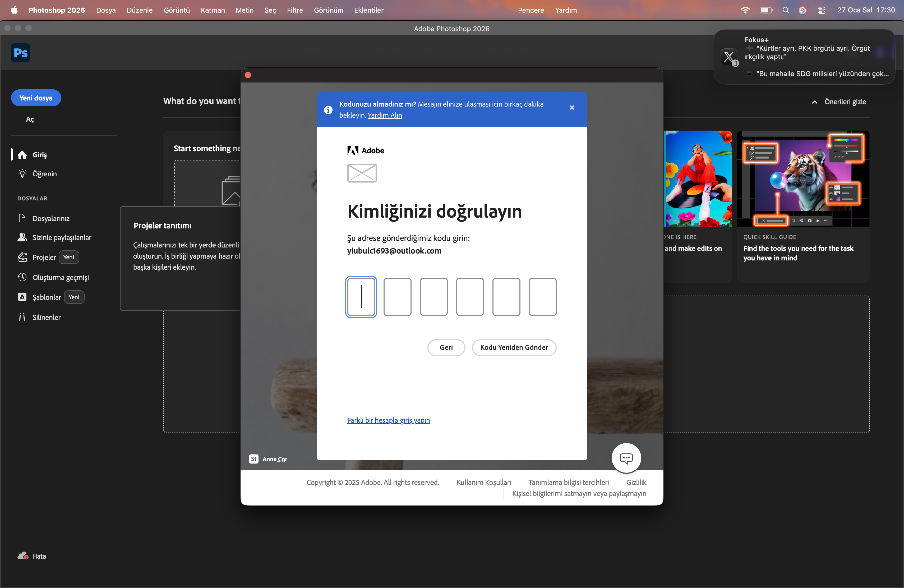Click the second verification code box
904x588 pixels.
398,297
